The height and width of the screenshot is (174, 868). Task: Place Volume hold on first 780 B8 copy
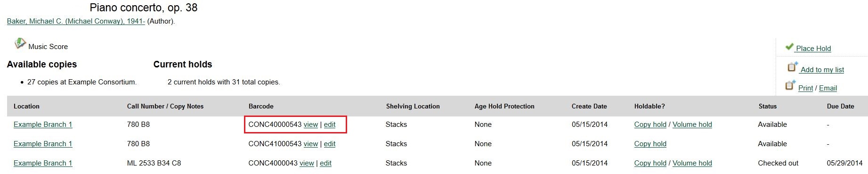click(692, 124)
